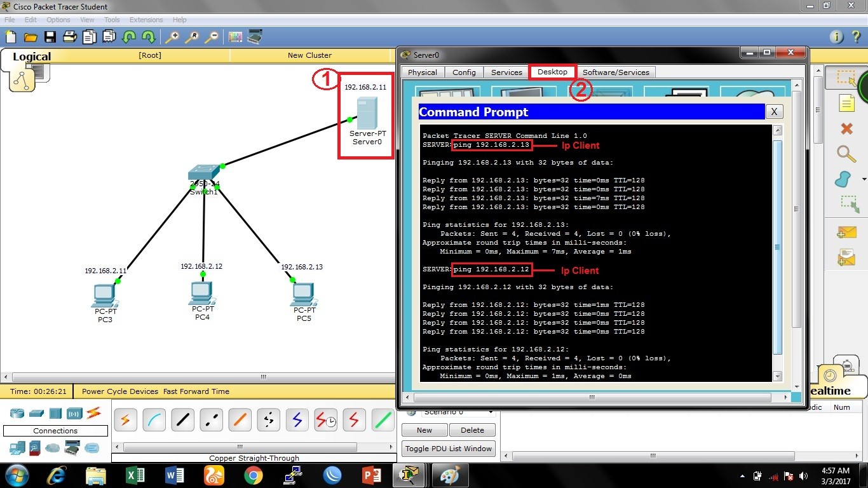The width and height of the screenshot is (868, 488).
Task: Open the Options menu
Action: click(58, 20)
